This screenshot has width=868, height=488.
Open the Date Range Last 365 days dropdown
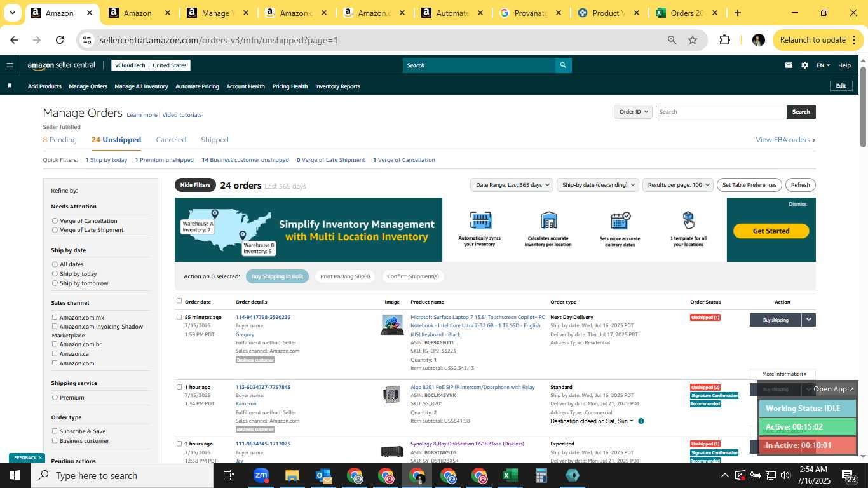(x=512, y=185)
